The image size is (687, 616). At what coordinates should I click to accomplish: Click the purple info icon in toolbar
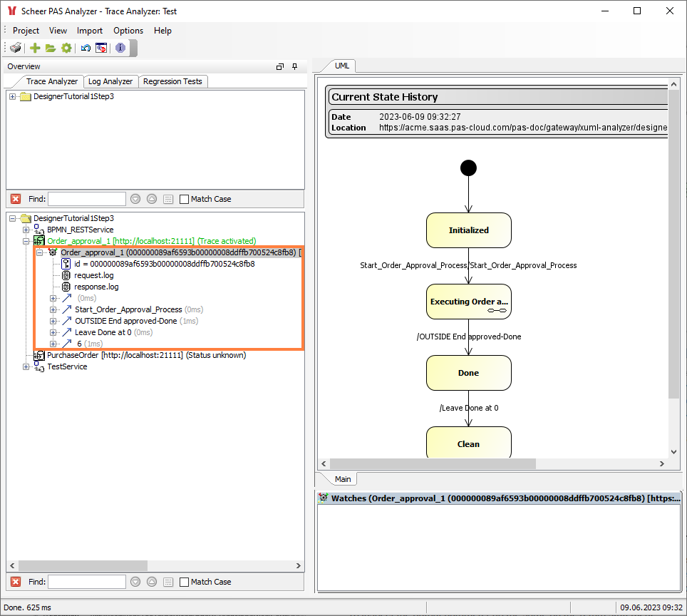120,48
